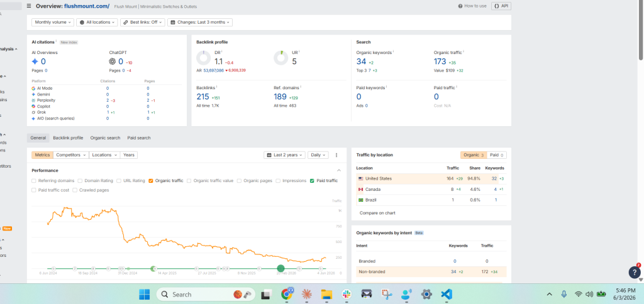
Task: Open the Locations dropdown in chart toolbar
Action: point(104,155)
